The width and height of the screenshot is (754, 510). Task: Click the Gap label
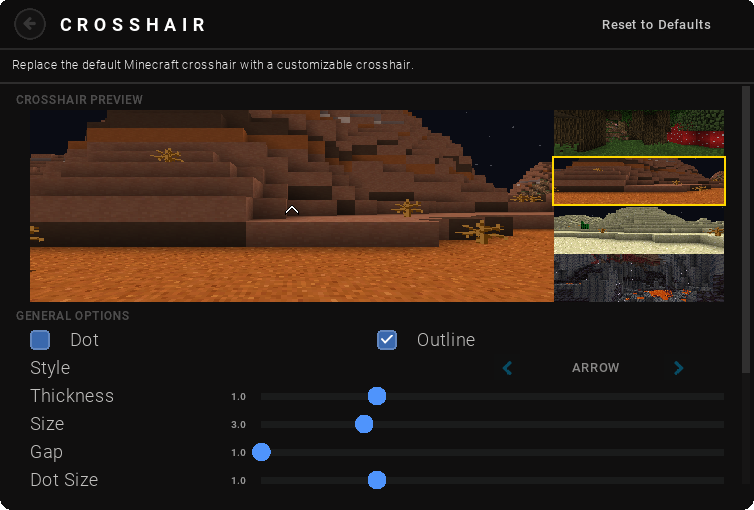(46, 452)
